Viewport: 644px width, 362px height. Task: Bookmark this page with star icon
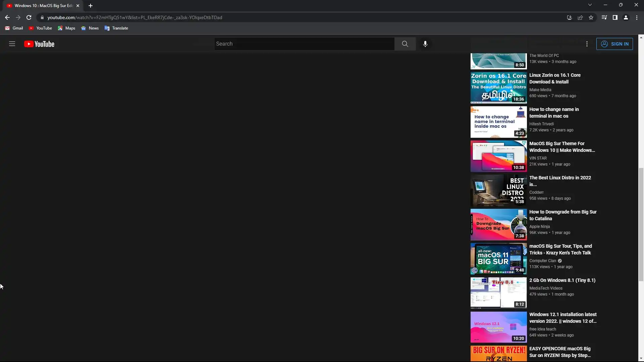click(591, 17)
